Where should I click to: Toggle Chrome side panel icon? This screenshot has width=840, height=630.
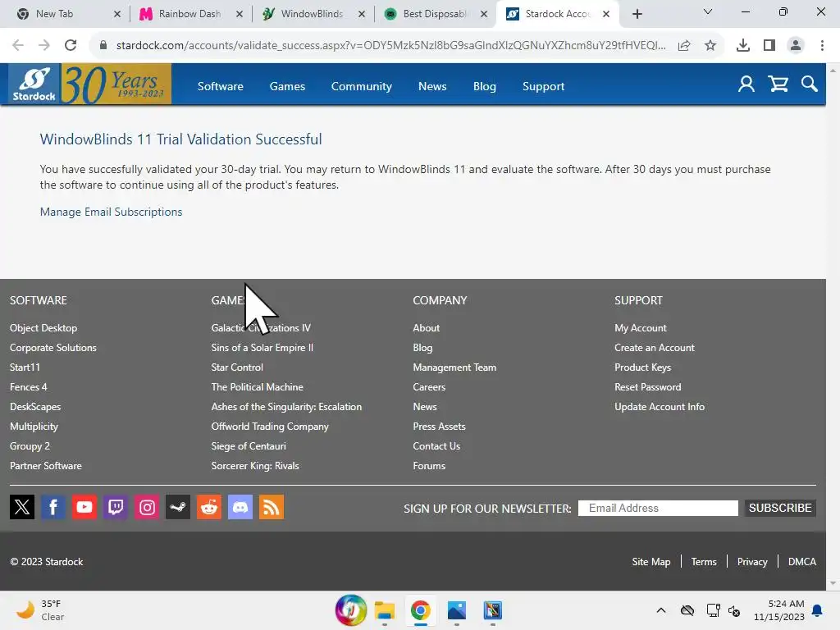click(769, 46)
